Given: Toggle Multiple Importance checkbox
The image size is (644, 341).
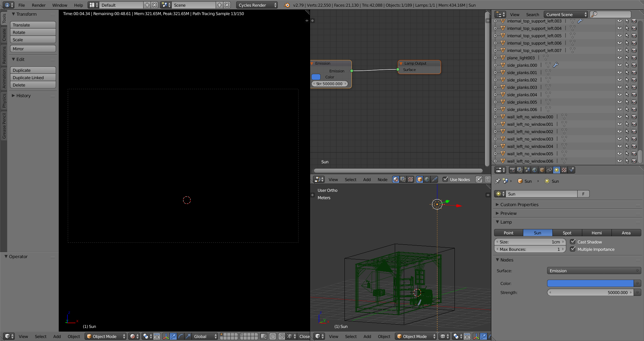Looking at the screenshot, I should pyautogui.click(x=573, y=249).
